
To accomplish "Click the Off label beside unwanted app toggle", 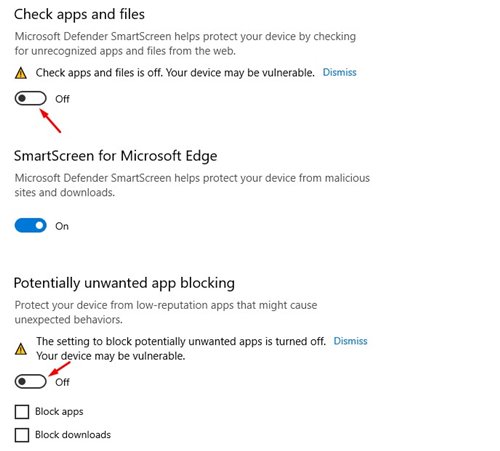I will 62,382.
